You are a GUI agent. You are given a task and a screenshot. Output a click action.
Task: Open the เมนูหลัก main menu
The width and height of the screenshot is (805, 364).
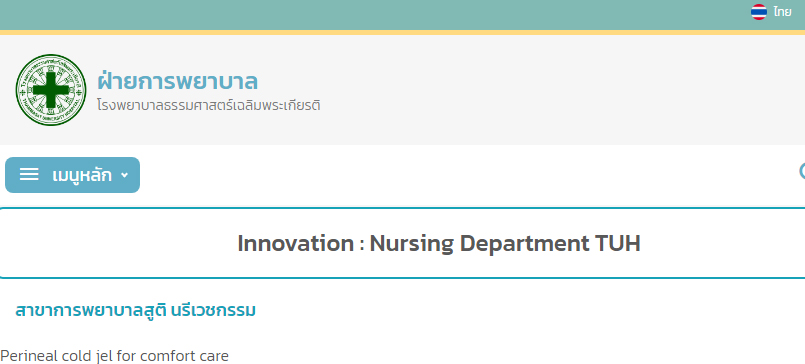(72, 175)
